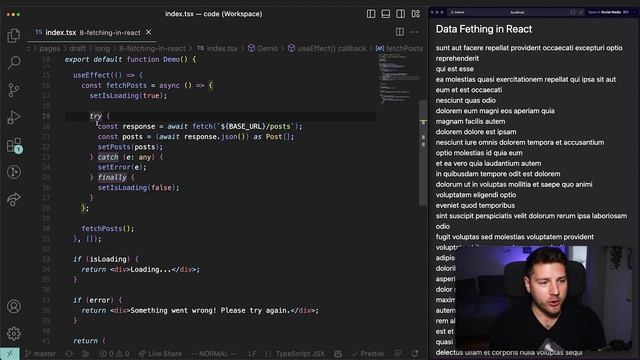Click 'nesciunt quas odio' post in browser
Image resolution: width=640 pixels, height=360 pixels.
[465, 100]
